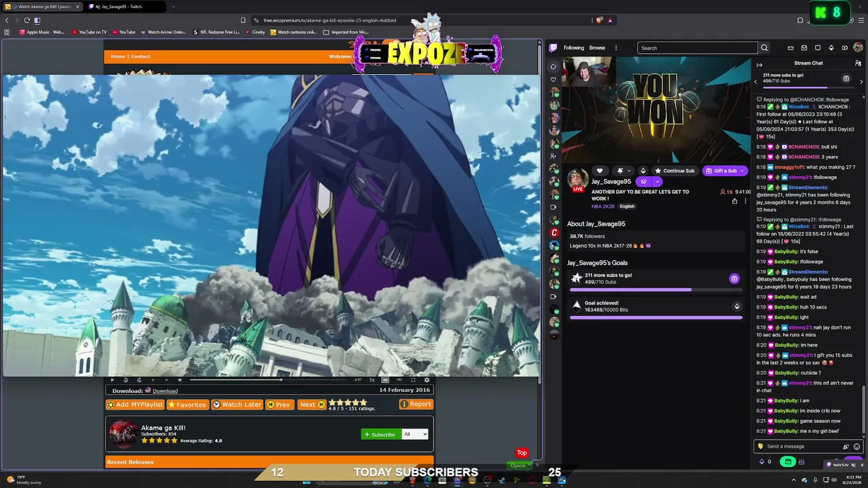Image resolution: width=868 pixels, height=488 pixels.
Task: Click the green Subscribe button
Action: pyautogui.click(x=380, y=434)
